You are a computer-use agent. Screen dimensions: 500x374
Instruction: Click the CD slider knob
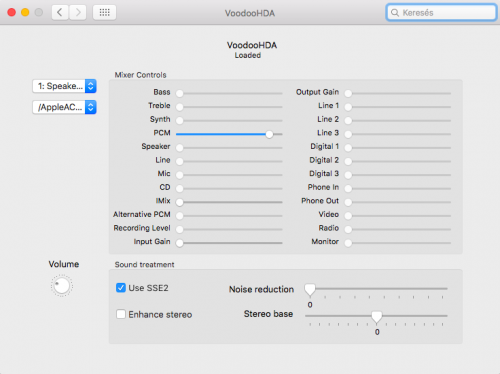tap(180, 189)
